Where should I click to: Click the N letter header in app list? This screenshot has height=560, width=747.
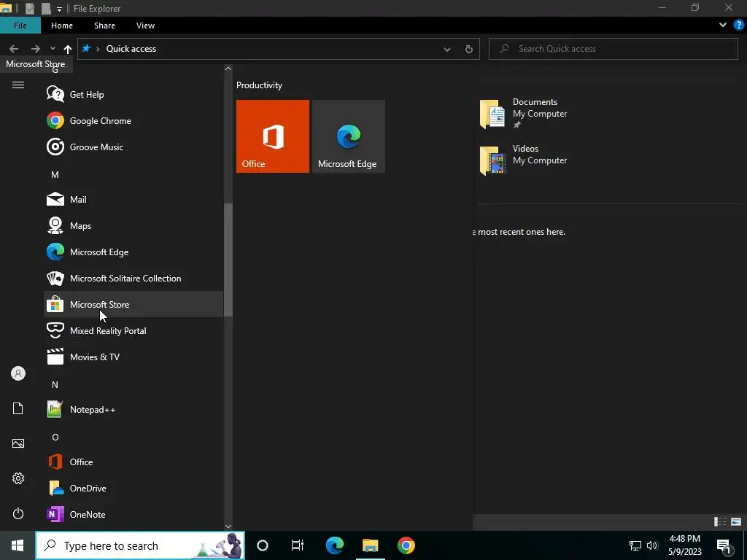point(55,385)
